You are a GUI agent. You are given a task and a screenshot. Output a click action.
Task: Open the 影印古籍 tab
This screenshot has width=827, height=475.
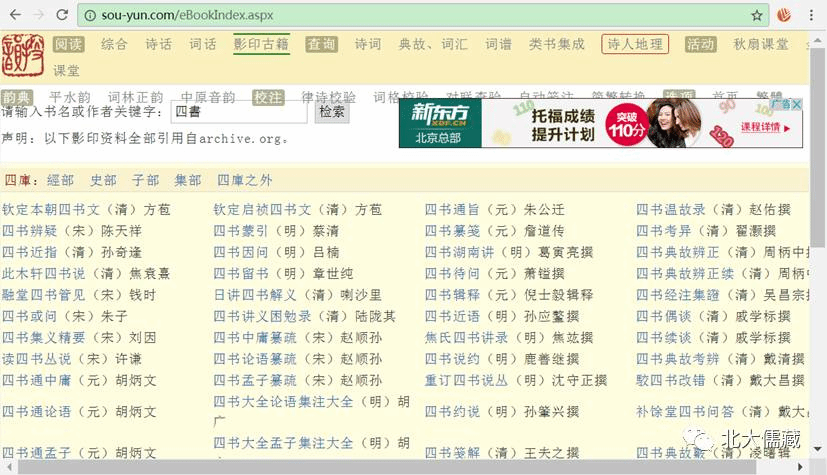click(x=261, y=45)
